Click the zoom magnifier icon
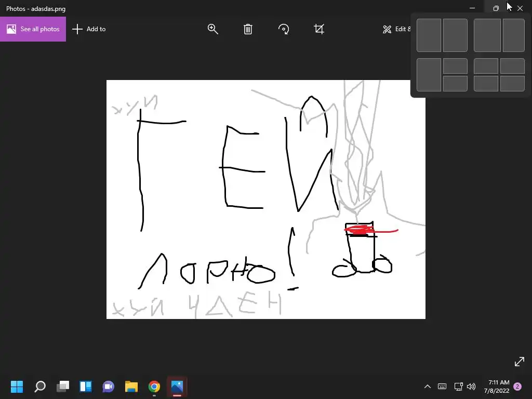The height and width of the screenshot is (399, 532). point(212,29)
